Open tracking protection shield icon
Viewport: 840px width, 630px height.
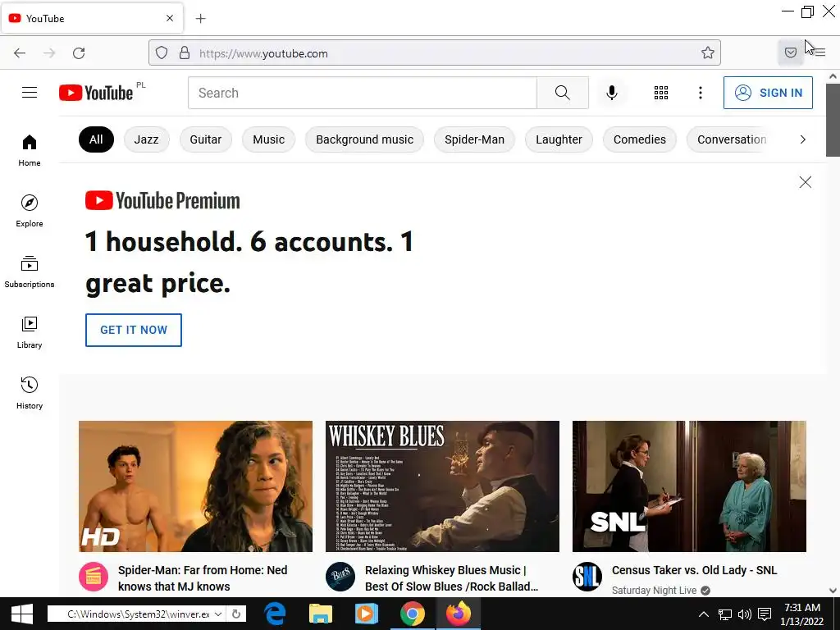click(162, 52)
